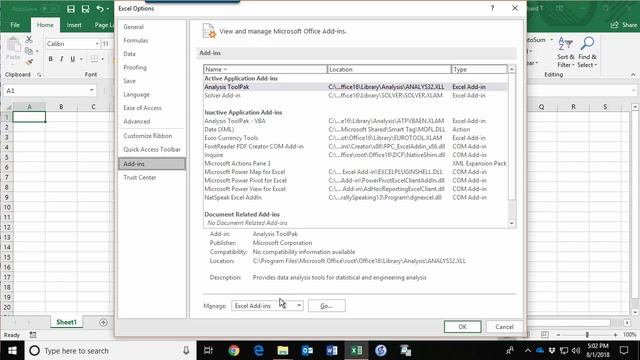Click the Copy icon in Clipboard group

29,51
